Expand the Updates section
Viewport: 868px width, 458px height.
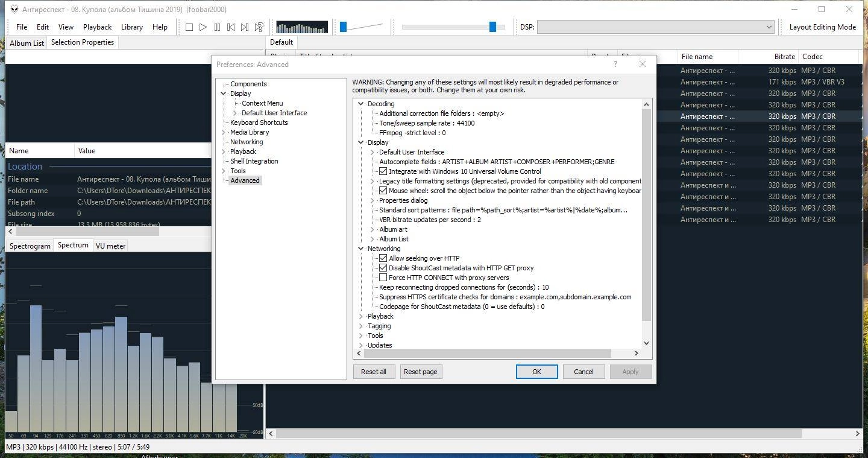tap(361, 345)
